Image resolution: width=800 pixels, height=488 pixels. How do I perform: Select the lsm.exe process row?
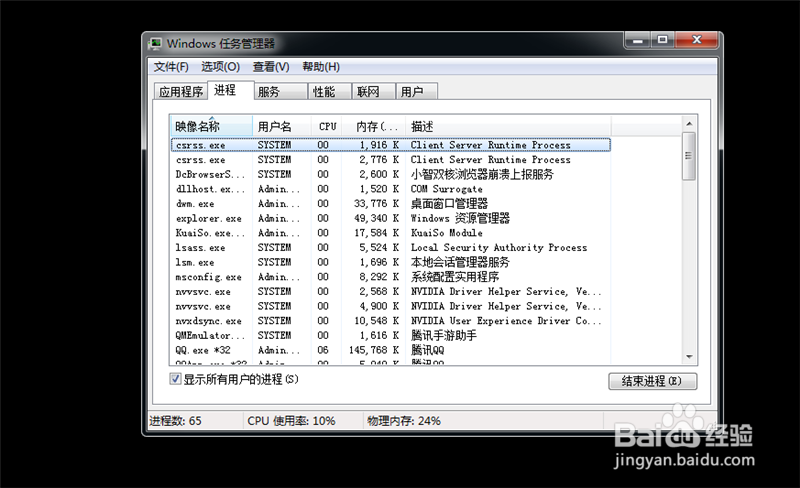click(x=390, y=262)
